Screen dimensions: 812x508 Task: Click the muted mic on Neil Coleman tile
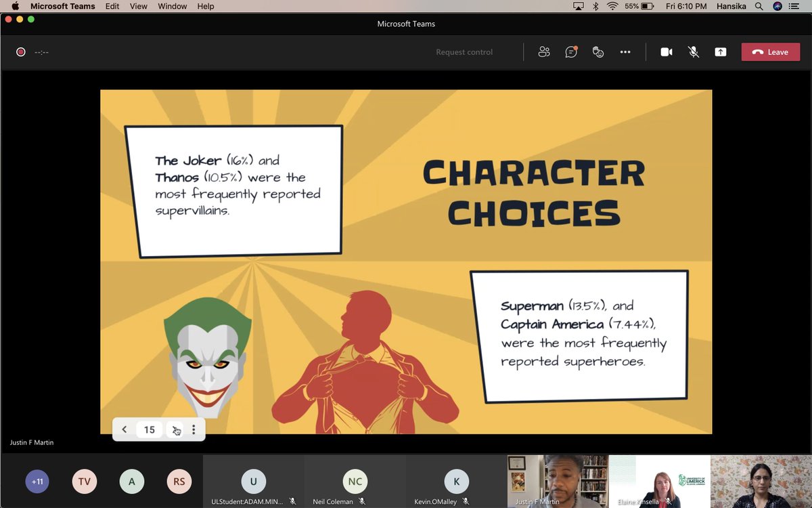tap(363, 501)
